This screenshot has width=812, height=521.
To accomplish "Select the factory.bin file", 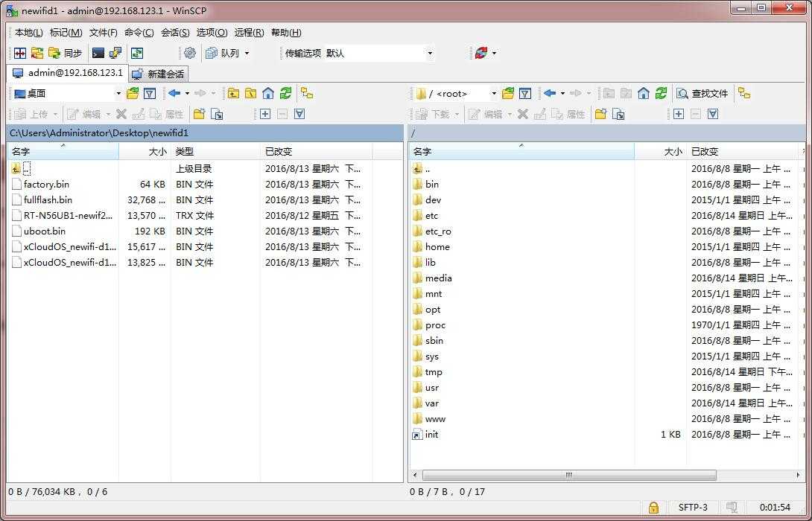I will [x=47, y=184].
